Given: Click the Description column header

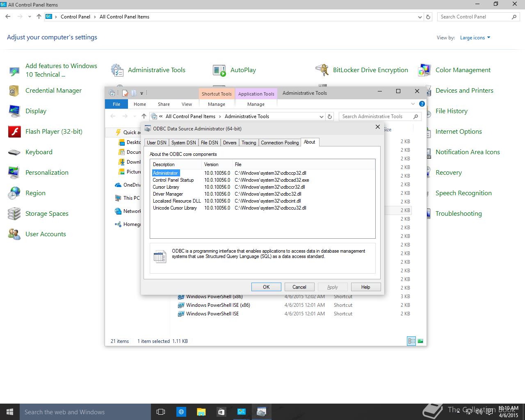Looking at the screenshot, I should (176, 164).
